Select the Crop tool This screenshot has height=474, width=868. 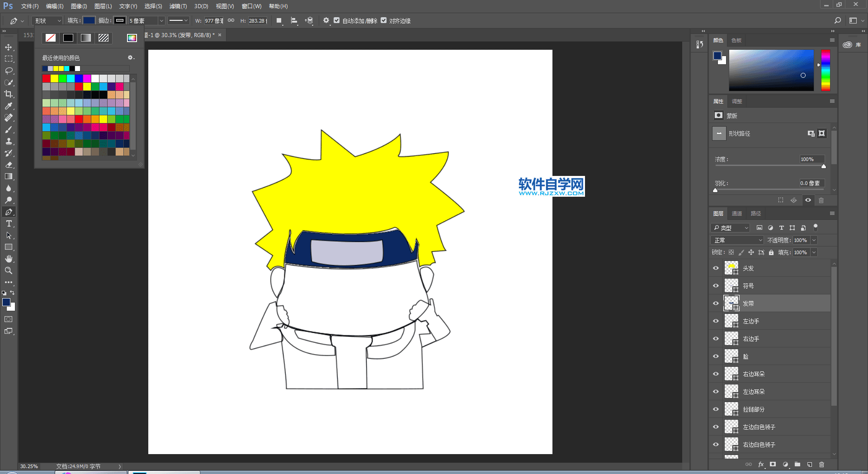click(9, 94)
